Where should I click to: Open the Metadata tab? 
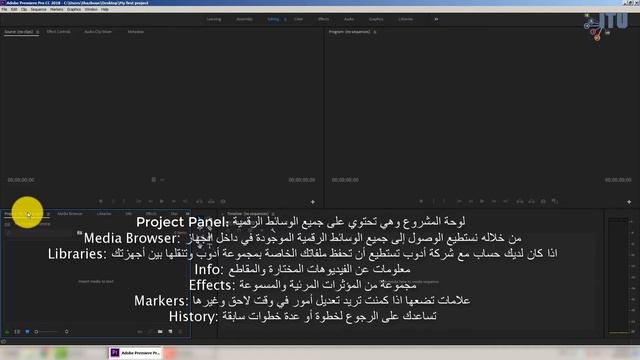[136, 32]
